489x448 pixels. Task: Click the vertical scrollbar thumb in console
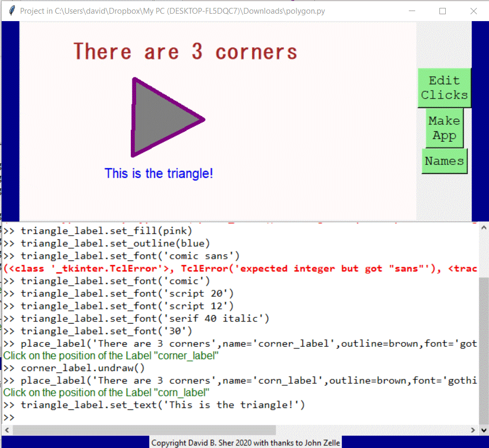coord(484,350)
